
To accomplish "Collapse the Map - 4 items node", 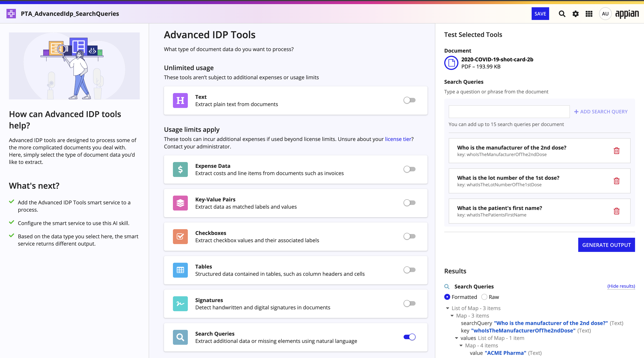I will tap(461, 346).
